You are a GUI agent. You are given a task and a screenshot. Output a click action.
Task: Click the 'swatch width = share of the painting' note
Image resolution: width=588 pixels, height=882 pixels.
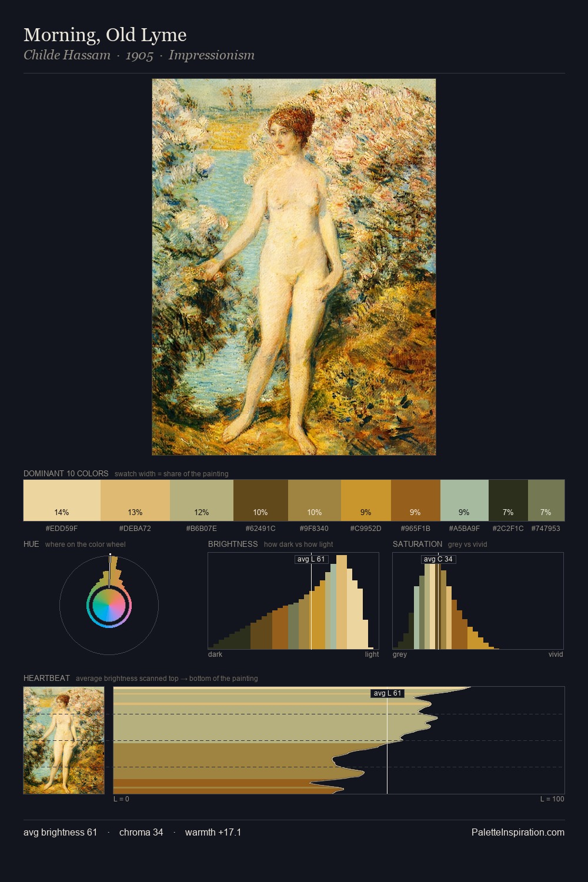172,474
